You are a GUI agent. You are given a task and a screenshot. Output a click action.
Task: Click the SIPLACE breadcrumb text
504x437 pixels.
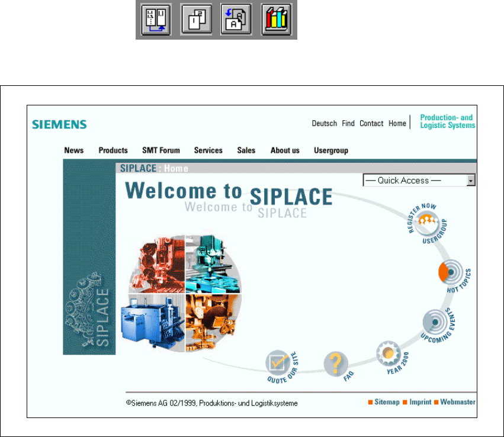point(138,168)
